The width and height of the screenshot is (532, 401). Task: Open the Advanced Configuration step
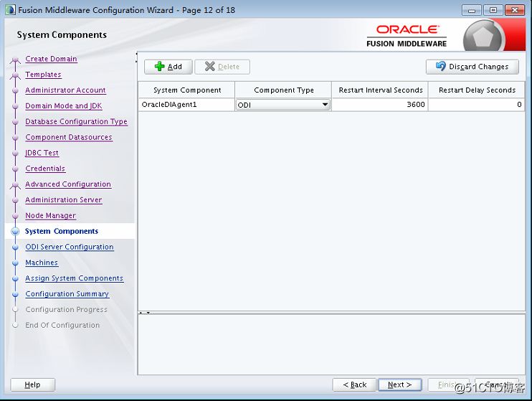click(x=68, y=184)
